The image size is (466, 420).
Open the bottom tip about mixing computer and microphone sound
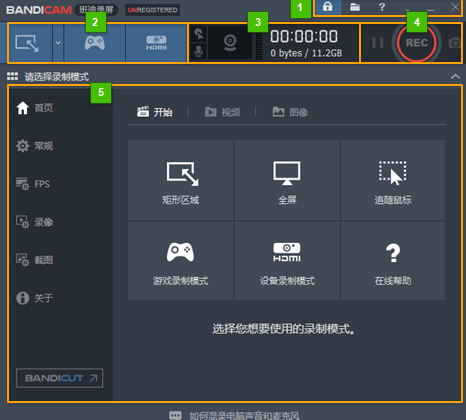234,415
